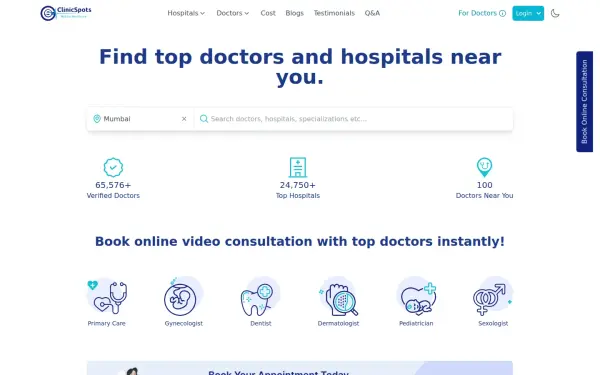Click the Top Hospitals text
Screen dimensions: 600x375
[298, 196]
